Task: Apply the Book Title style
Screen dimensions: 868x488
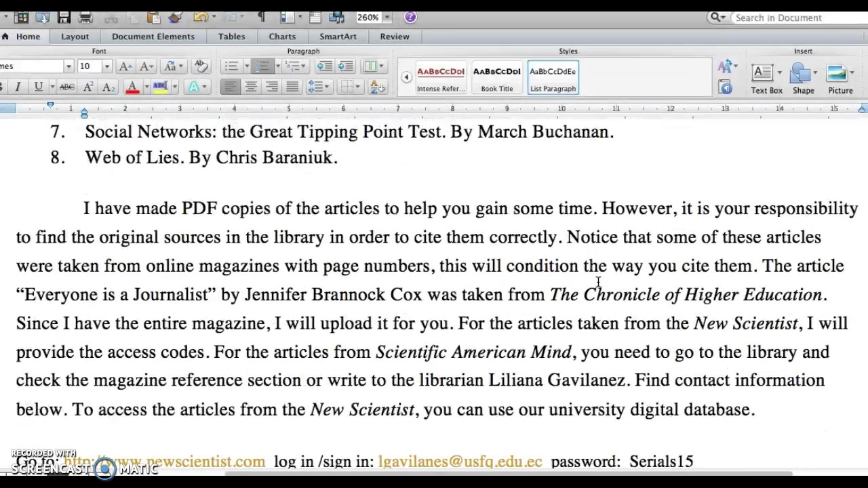Action: click(x=497, y=78)
